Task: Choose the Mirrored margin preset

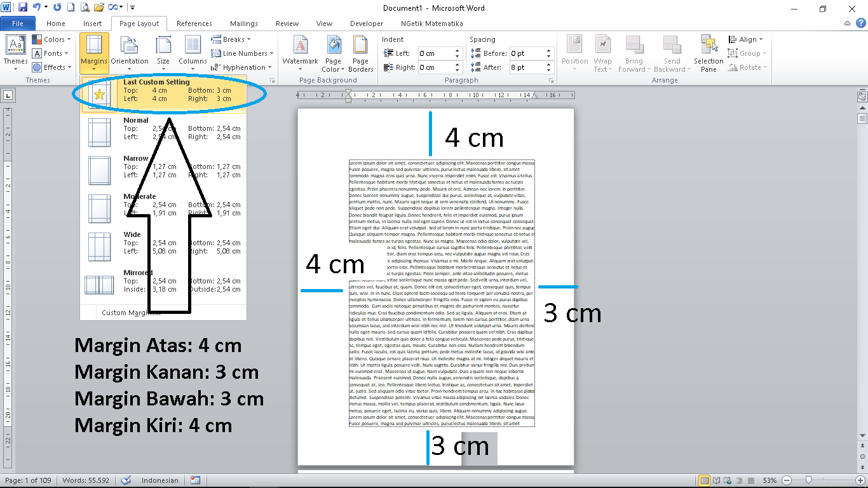Action: 163,285
